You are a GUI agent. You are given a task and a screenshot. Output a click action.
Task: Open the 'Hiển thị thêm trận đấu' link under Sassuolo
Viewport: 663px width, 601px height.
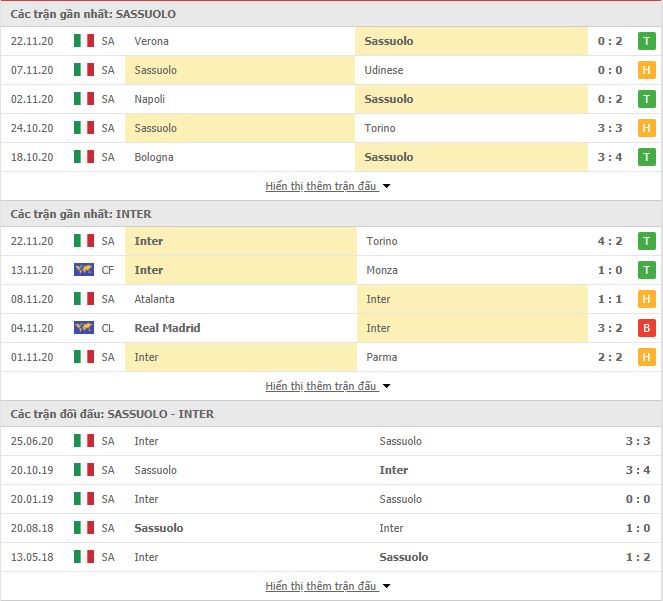coord(321,186)
